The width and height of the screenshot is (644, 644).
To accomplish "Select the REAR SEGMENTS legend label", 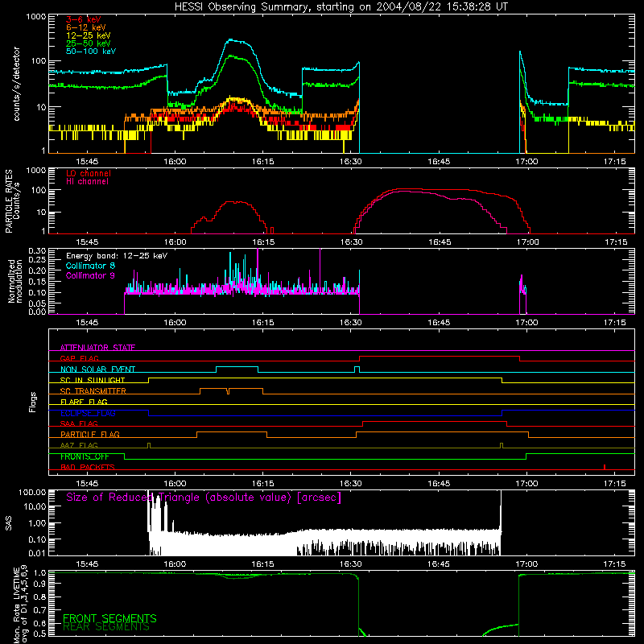I will click(106, 627).
